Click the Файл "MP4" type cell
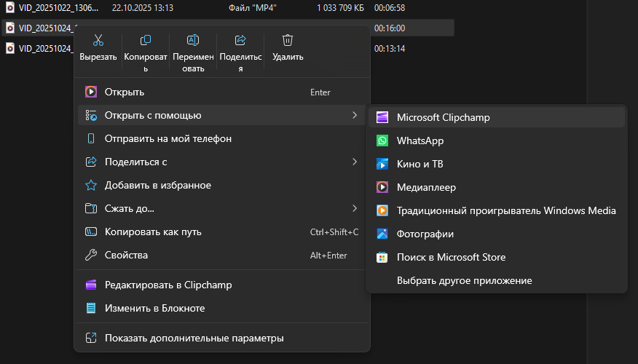638x364 pixels. tap(253, 8)
